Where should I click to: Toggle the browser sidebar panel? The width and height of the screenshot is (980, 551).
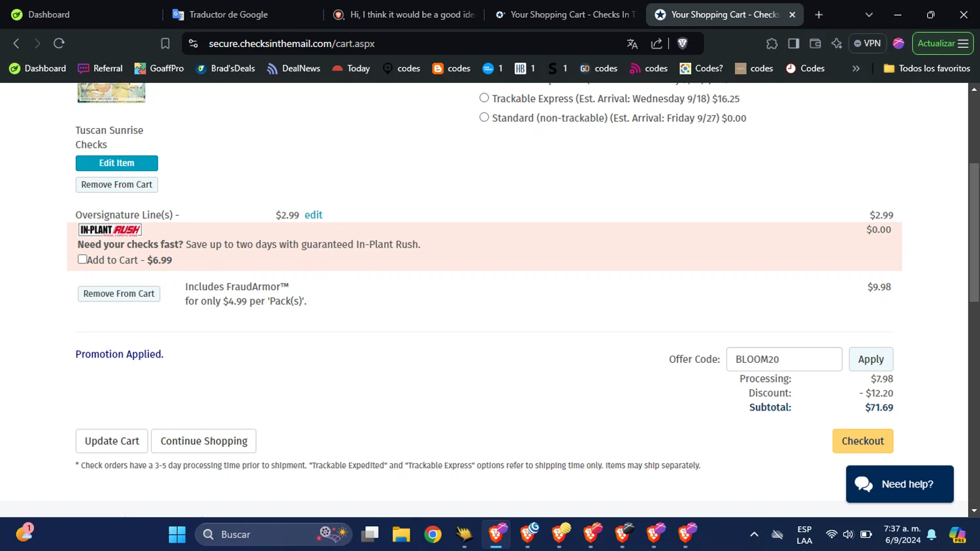pos(793,44)
